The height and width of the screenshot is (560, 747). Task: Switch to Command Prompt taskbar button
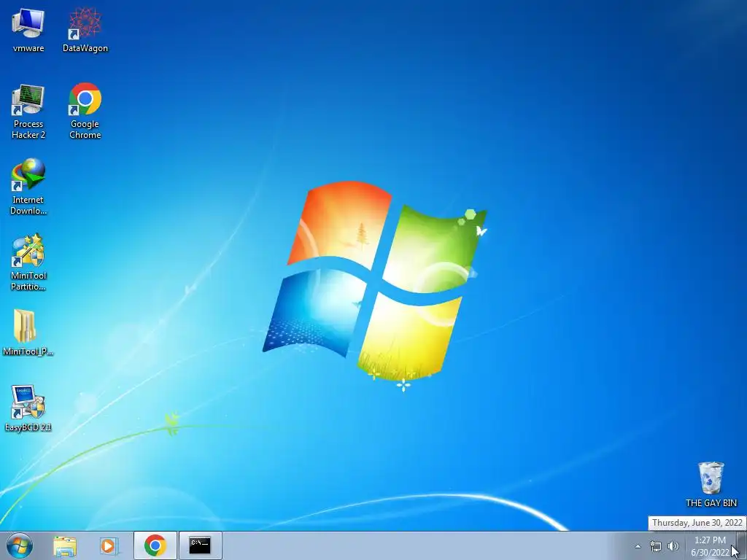coord(200,545)
